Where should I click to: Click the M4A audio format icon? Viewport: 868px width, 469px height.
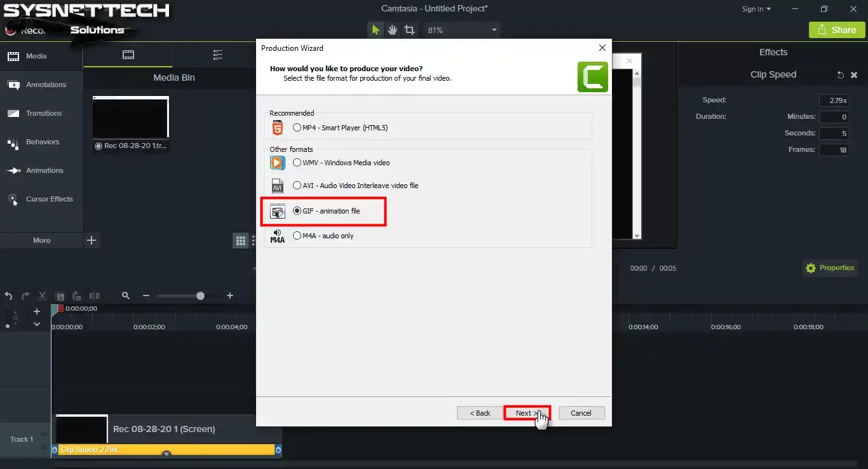277,236
